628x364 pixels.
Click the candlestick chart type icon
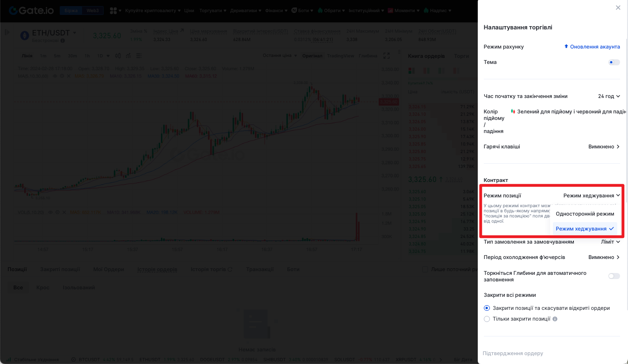click(x=118, y=56)
